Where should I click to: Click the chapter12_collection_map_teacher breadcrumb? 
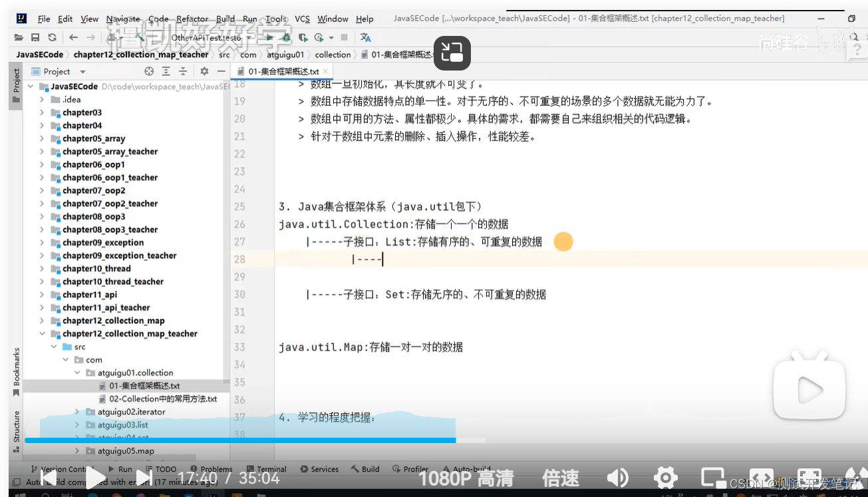(141, 55)
